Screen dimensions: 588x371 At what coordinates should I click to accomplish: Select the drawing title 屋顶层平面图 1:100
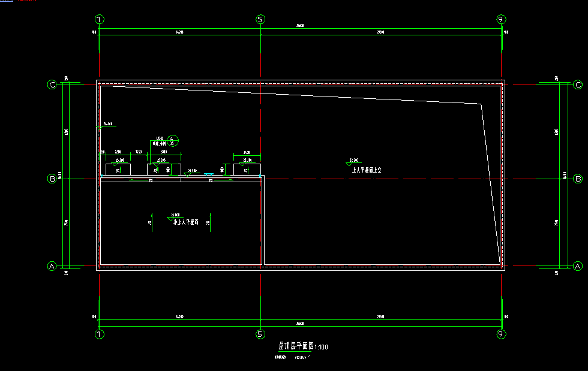[303, 346]
